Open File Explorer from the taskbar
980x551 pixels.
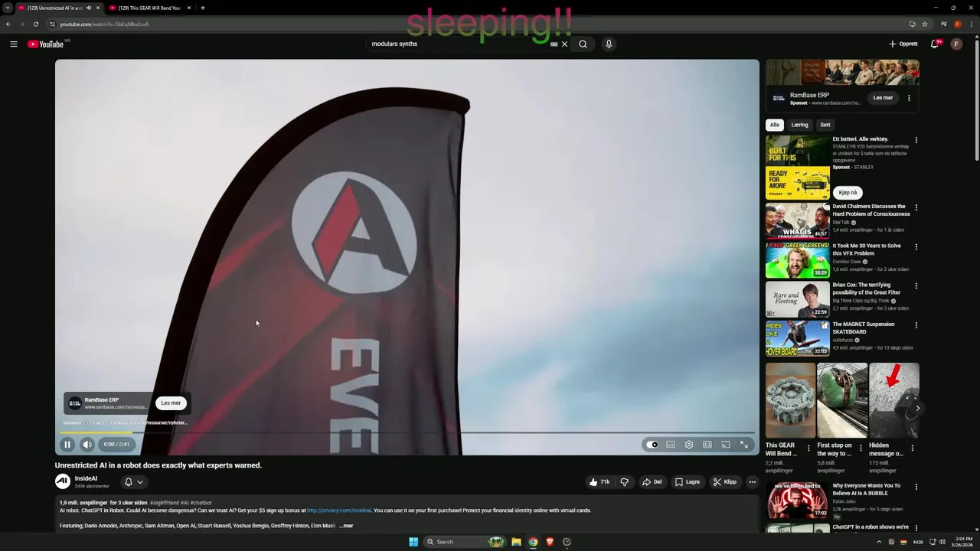[516, 542]
